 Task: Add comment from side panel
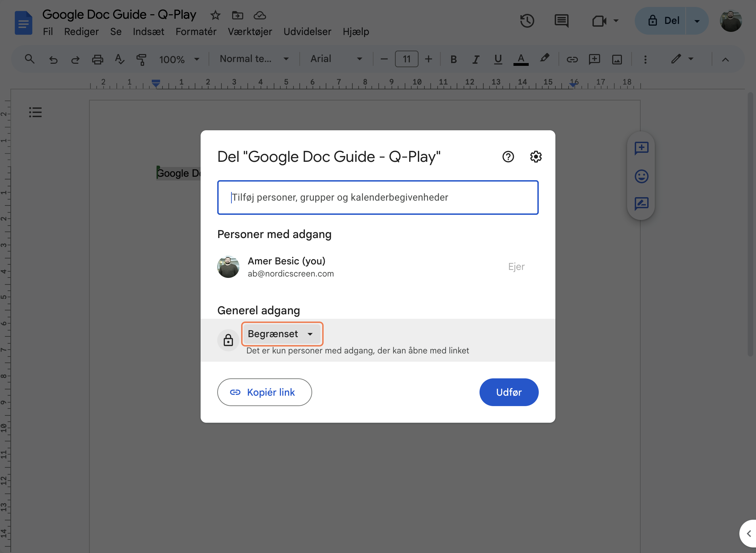tap(641, 148)
